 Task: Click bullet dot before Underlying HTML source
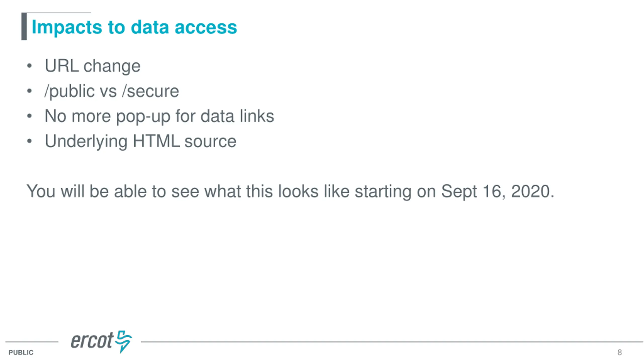click(29, 141)
